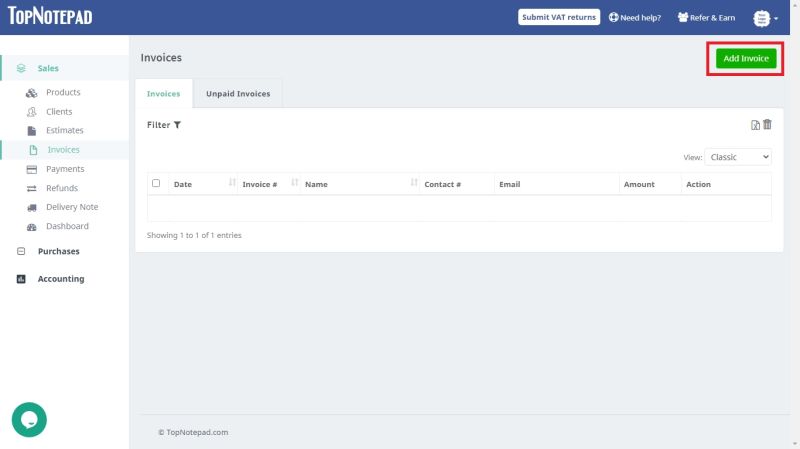This screenshot has width=800, height=449.
Task: Click the TopNotepad logo
Action: click(x=50, y=16)
